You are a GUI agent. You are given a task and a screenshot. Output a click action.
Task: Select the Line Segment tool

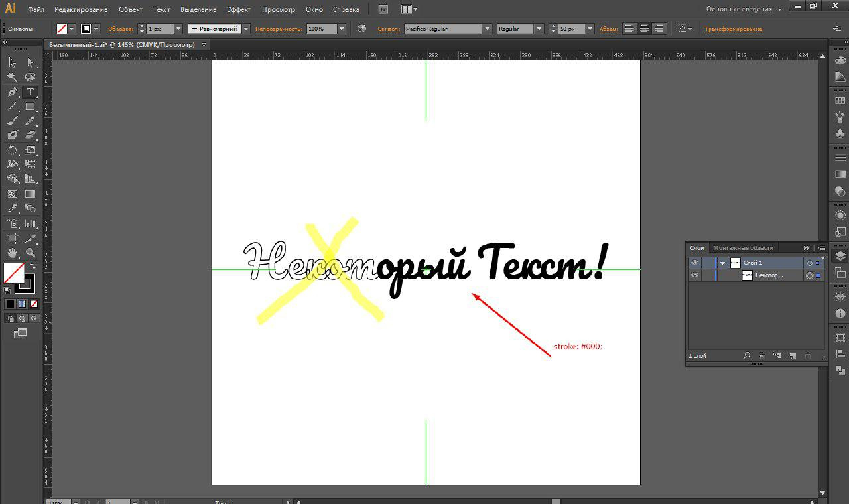12,107
